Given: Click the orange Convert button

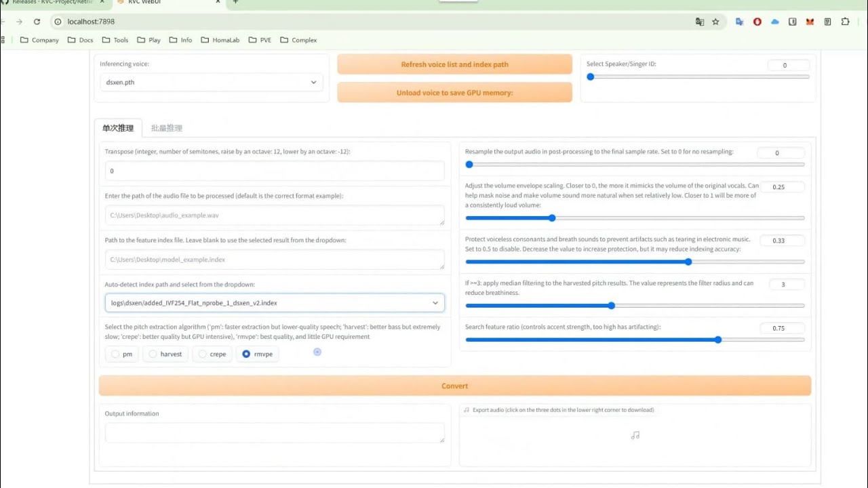Looking at the screenshot, I should [454, 386].
